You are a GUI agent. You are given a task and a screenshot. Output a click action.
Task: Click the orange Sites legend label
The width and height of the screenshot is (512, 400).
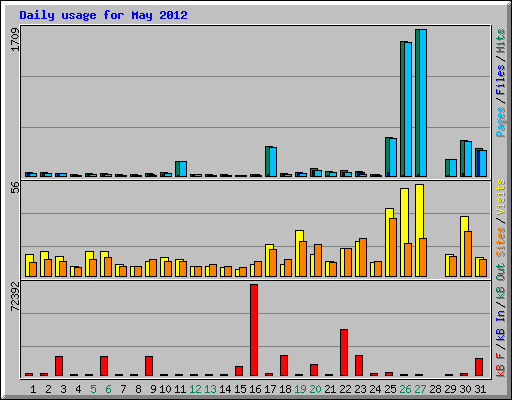point(501,242)
